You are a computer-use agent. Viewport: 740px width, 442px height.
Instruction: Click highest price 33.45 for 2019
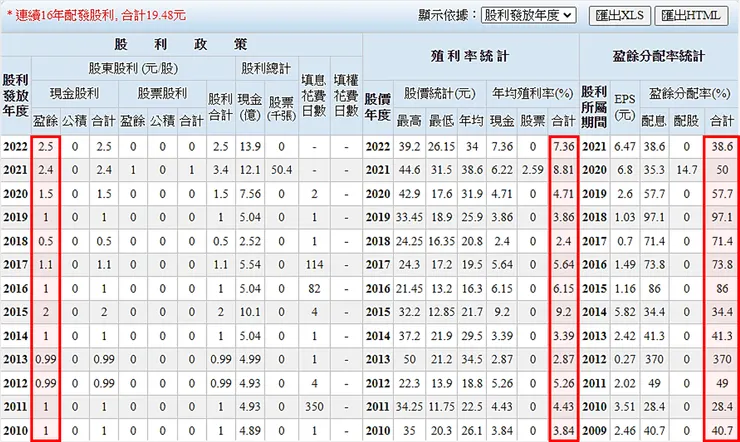[409, 217]
